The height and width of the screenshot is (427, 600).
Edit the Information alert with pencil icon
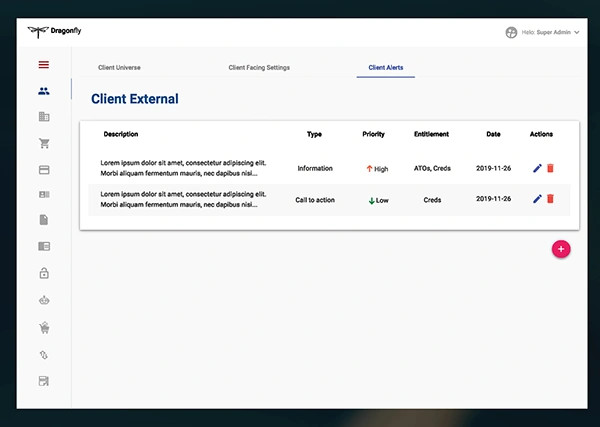(537, 168)
